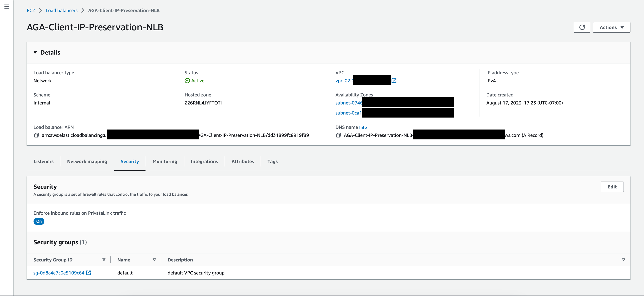This screenshot has height=296, width=644.
Task: Open the Attributes tab
Action: 242,162
